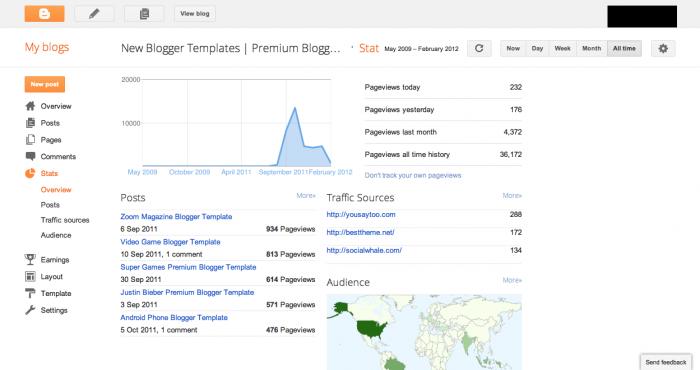The height and width of the screenshot is (370, 700).
Task: Select the Earnings trophy icon
Action: pyautogui.click(x=30, y=259)
